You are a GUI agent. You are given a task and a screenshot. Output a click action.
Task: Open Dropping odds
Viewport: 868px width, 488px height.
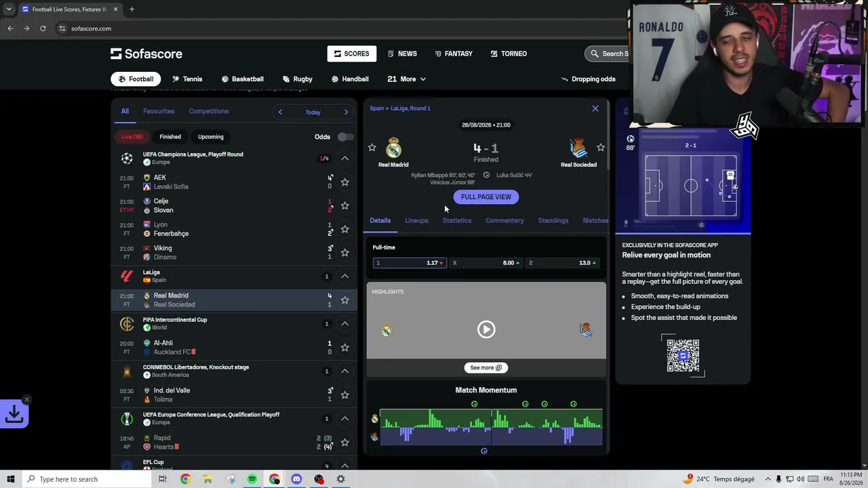[x=589, y=79]
